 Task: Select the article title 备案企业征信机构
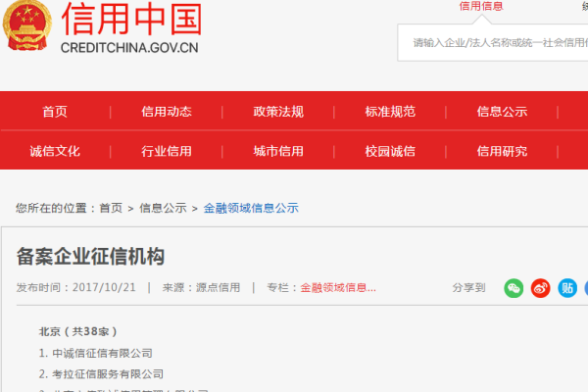coord(90,257)
